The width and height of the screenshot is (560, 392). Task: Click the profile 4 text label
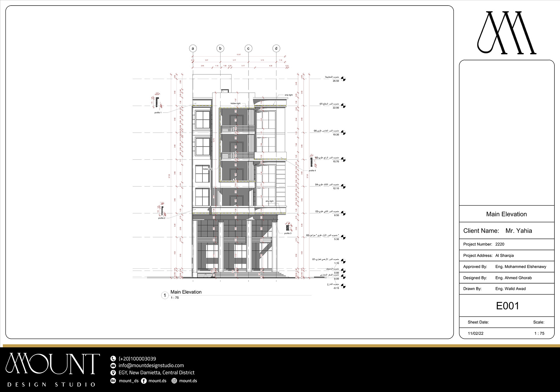click(312, 171)
